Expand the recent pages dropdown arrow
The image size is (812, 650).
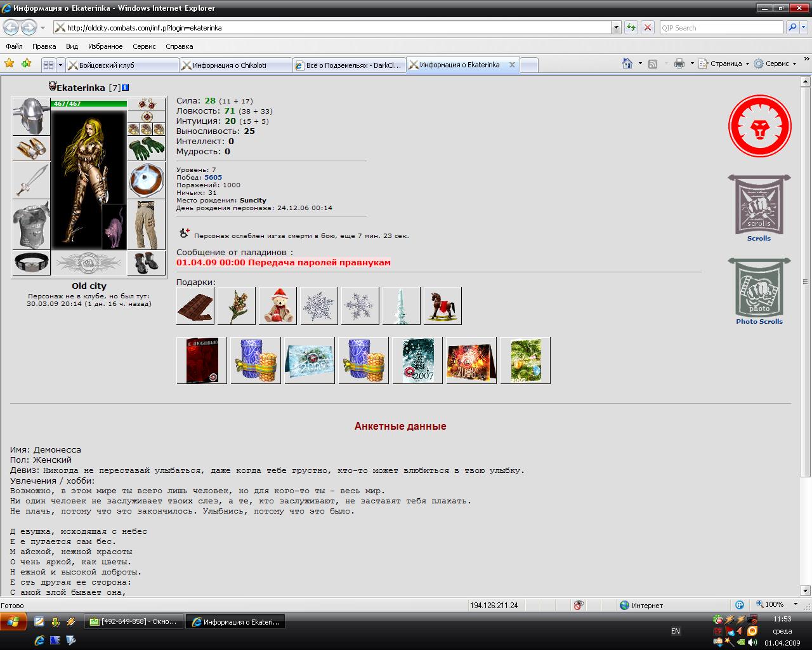[x=43, y=28]
